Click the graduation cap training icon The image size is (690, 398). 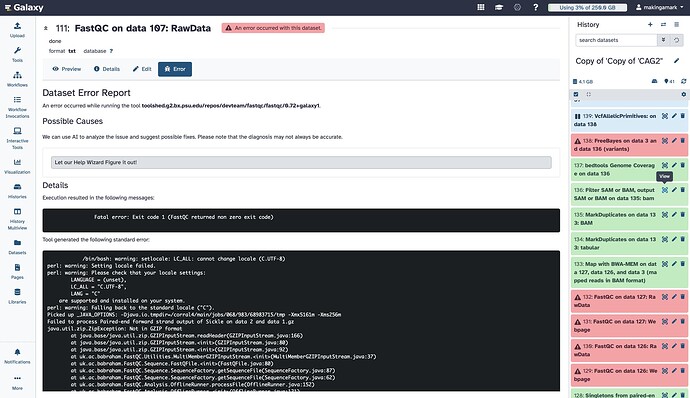pos(499,7)
